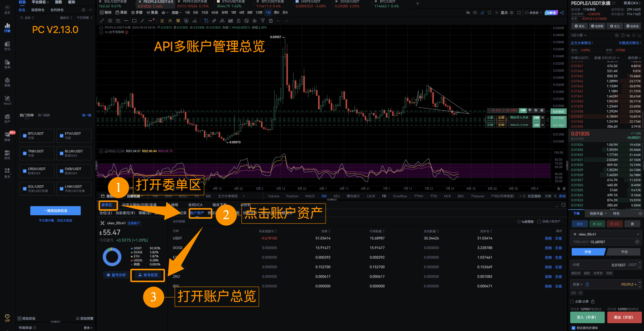The height and width of the screenshot is (331, 644).
Task: Click 多 20X long leverage swatch button
Action: coord(597,224)
